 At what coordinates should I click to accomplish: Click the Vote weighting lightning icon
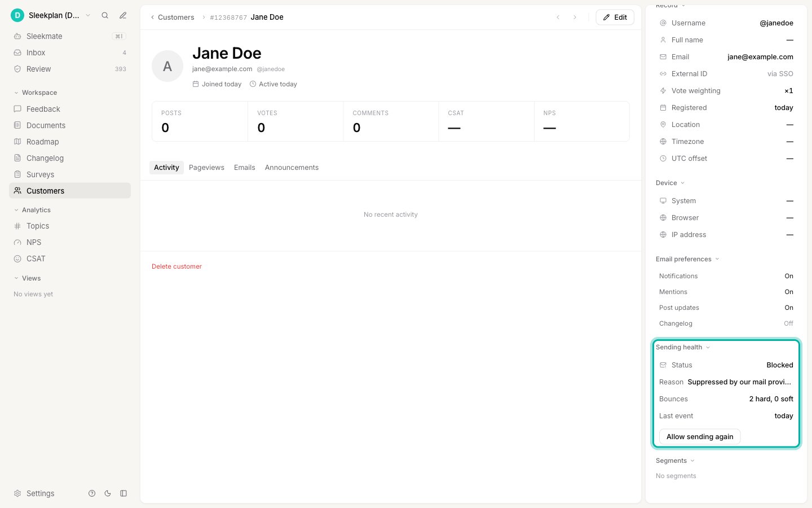coord(663,91)
